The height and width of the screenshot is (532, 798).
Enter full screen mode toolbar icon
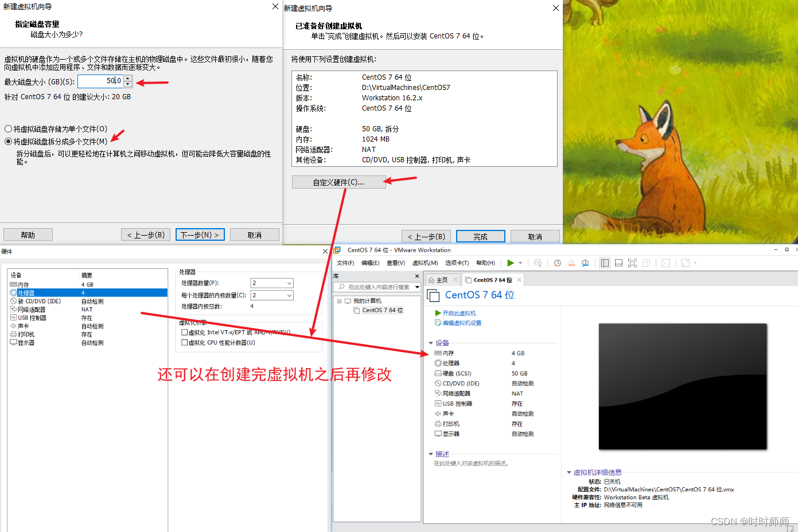tap(632, 263)
